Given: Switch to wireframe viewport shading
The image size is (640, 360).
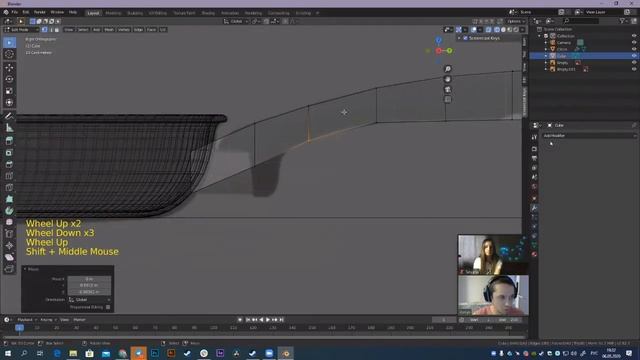Looking at the screenshot, I should (x=497, y=30).
